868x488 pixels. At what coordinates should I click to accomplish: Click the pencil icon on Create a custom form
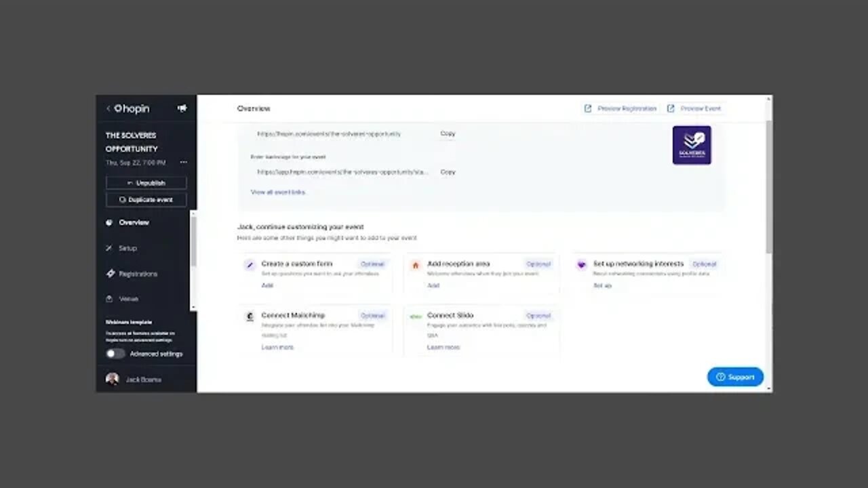point(249,264)
